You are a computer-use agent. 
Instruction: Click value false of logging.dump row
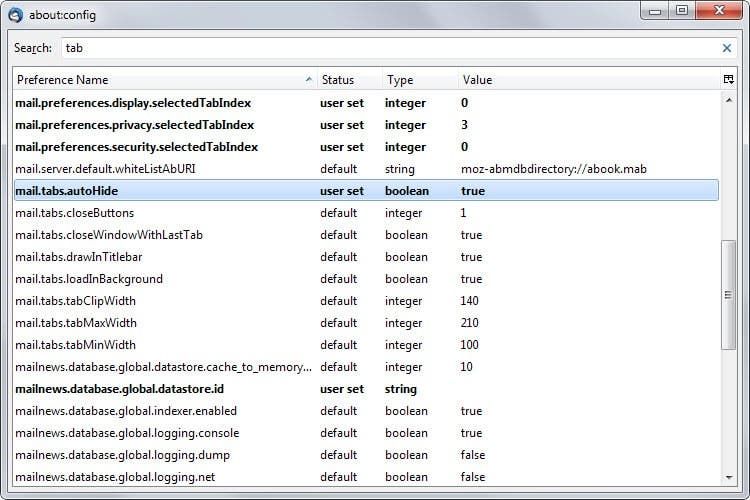pos(473,455)
